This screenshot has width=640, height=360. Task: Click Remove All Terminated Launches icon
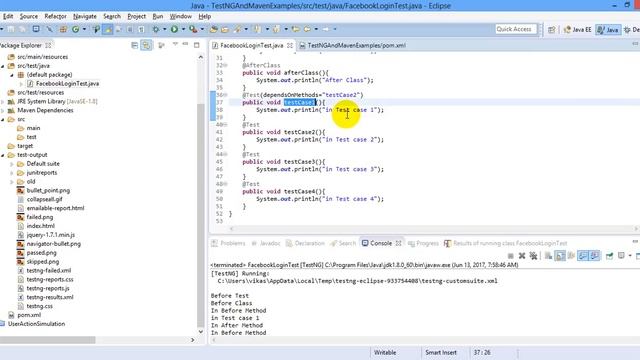coord(533,256)
